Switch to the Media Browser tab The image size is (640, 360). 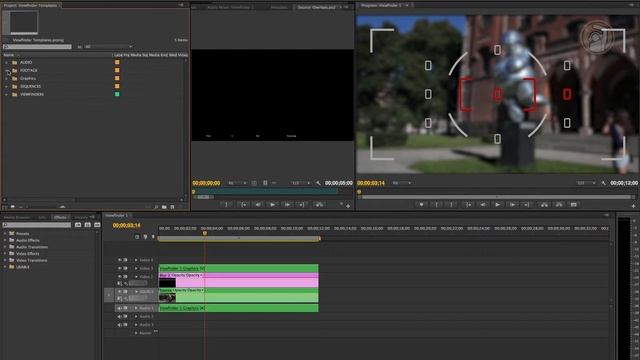(x=17, y=218)
